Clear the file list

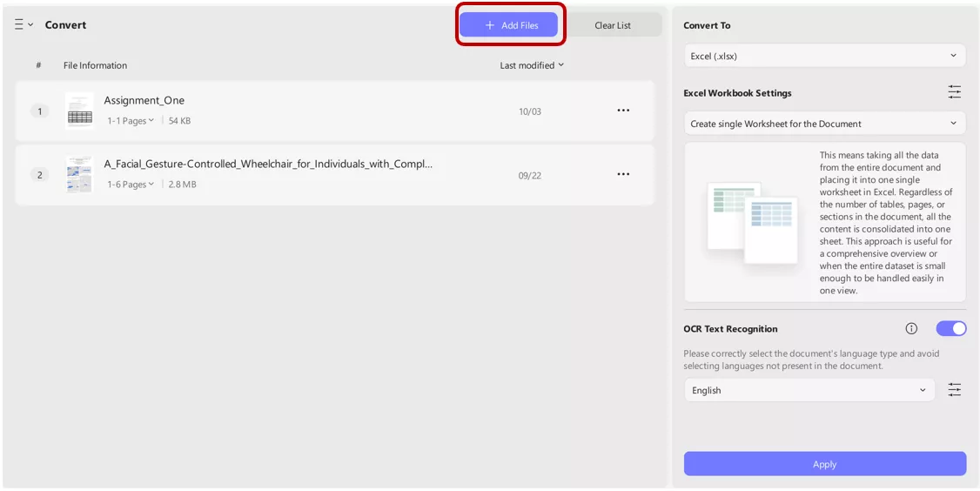coord(613,25)
